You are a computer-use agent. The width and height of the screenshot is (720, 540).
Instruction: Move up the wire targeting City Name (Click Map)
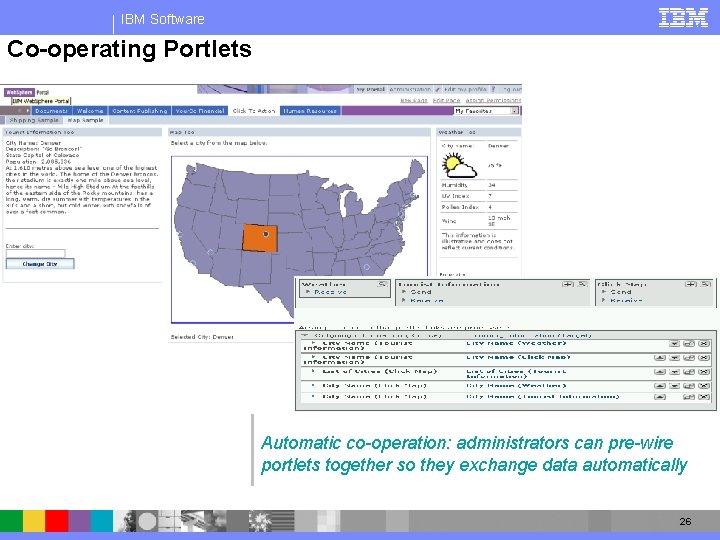pyautogui.click(x=659, y=358)
